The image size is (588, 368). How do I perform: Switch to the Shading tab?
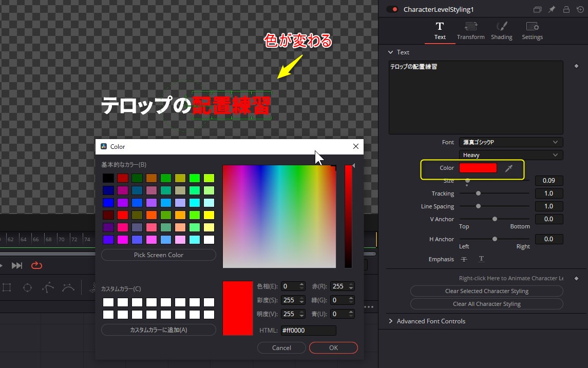502,30
